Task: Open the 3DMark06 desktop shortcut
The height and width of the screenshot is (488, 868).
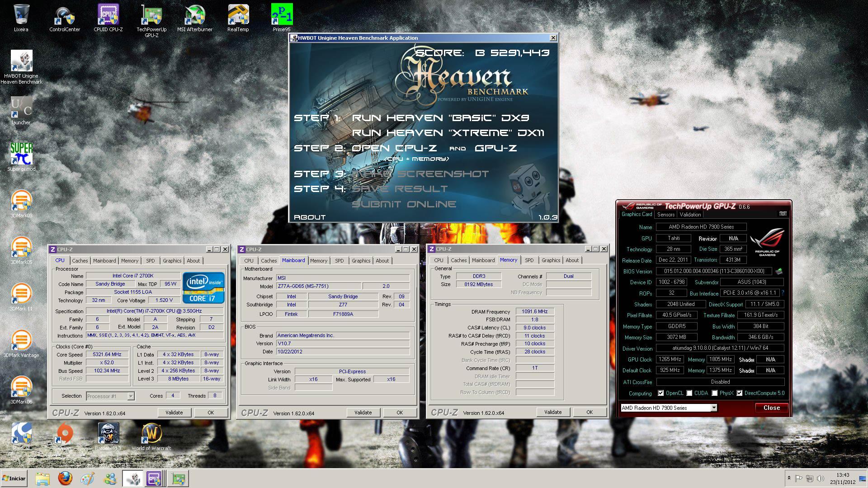Action: coord(21,390)
